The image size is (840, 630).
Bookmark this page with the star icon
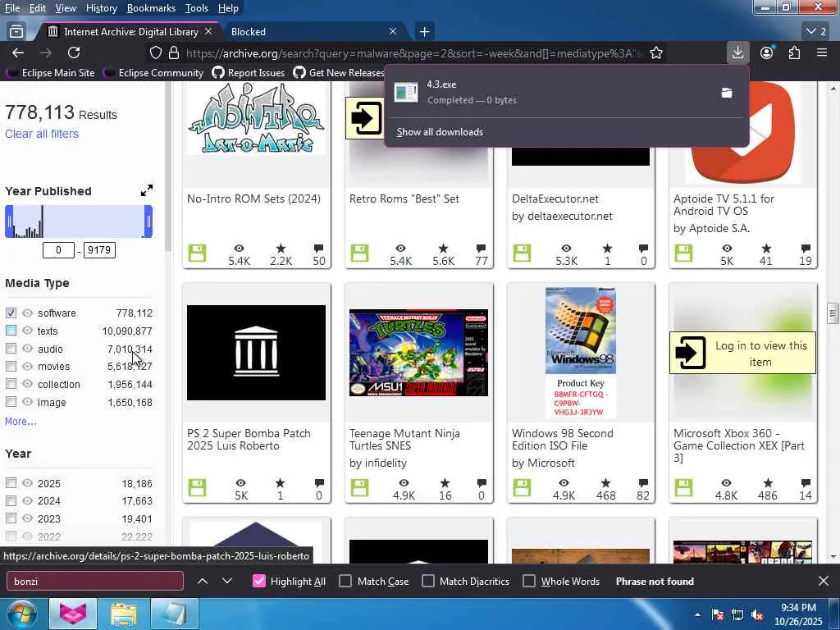pyautogui.click(x=655, y=53)
